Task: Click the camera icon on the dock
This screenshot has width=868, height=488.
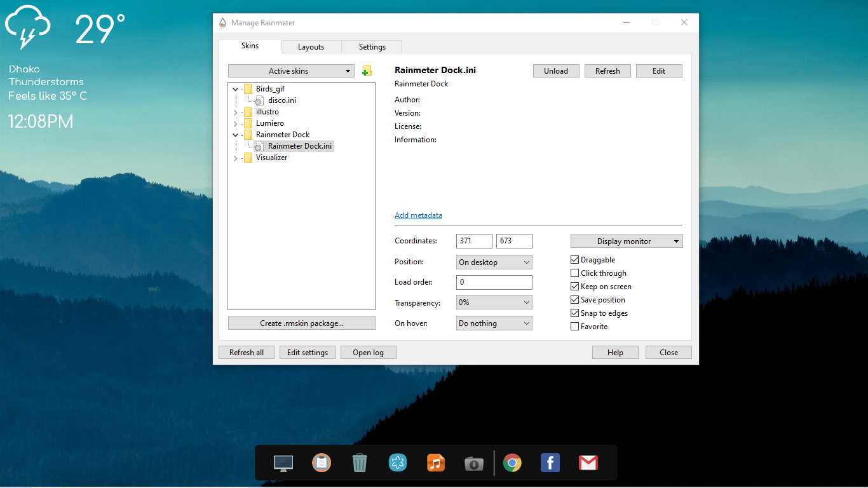Action: click(474, 463)
